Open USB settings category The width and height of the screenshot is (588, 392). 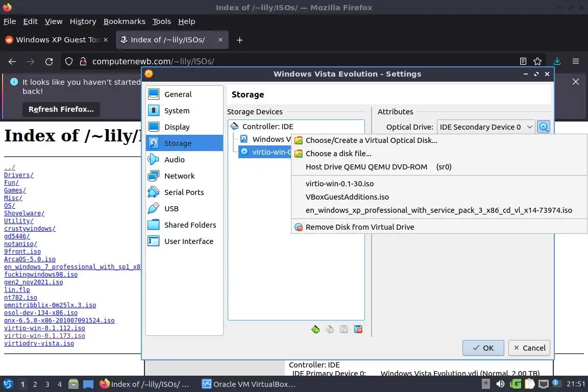(184, 209)
